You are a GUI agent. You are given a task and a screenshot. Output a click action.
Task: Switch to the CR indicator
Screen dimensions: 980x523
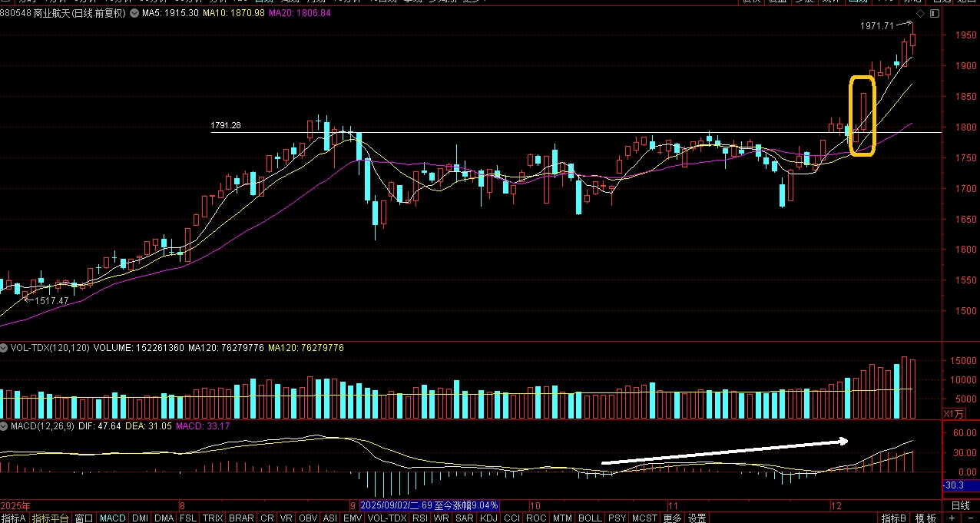click(267, 518)
